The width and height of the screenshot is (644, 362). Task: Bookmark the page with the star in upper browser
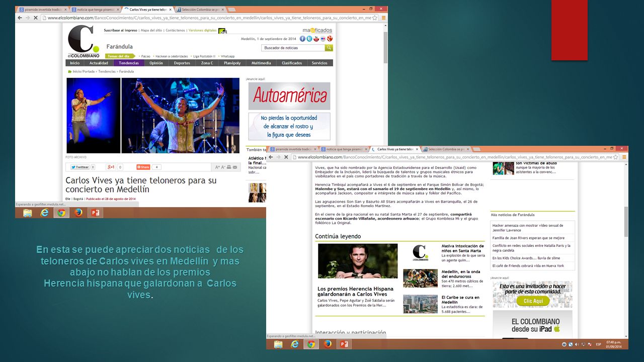(x=376, y=18)
